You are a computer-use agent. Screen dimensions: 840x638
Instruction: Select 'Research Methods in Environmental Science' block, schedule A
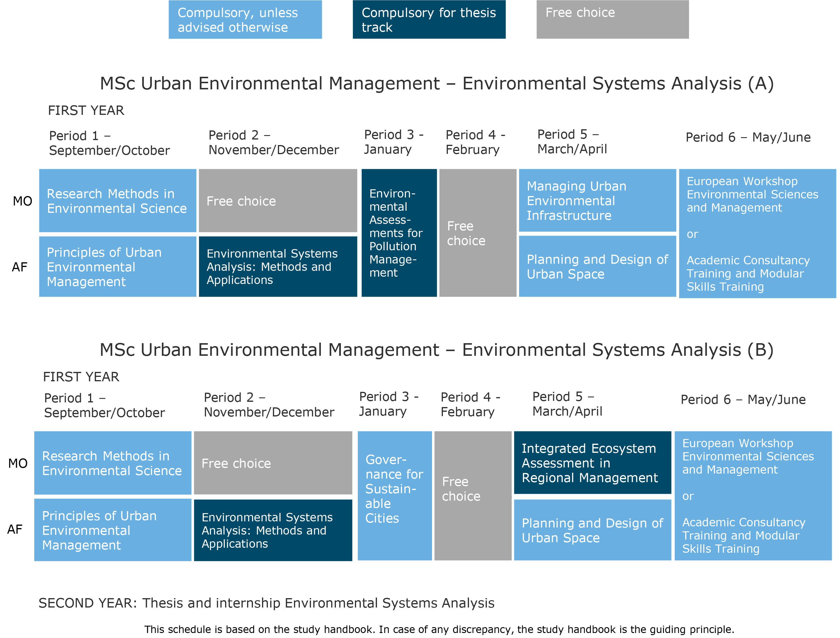pyautogui.click(x=118, y=200)
